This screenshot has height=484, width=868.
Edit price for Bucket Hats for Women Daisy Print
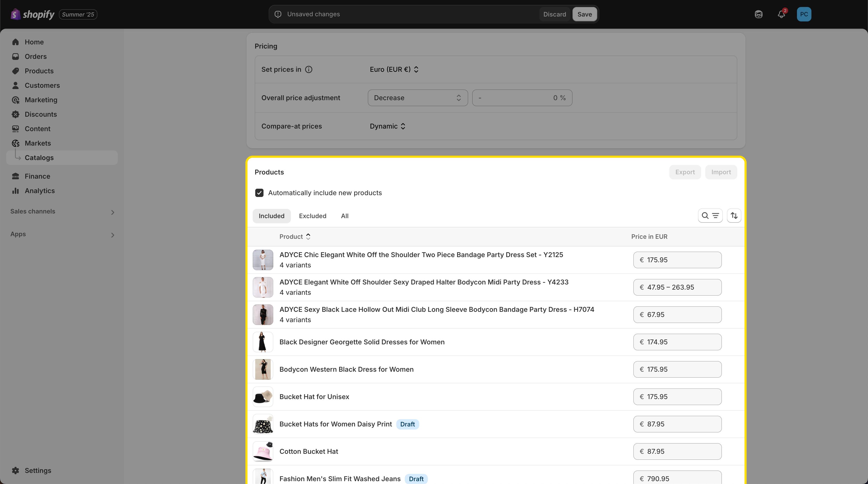click(677, 424)
